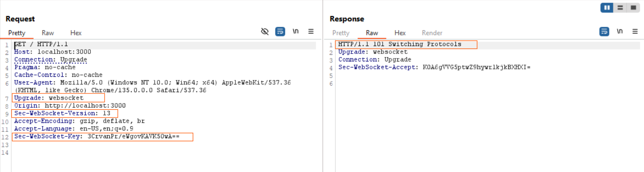Click the 'GET / HTTP/1.1' request line

pos(41,44)
